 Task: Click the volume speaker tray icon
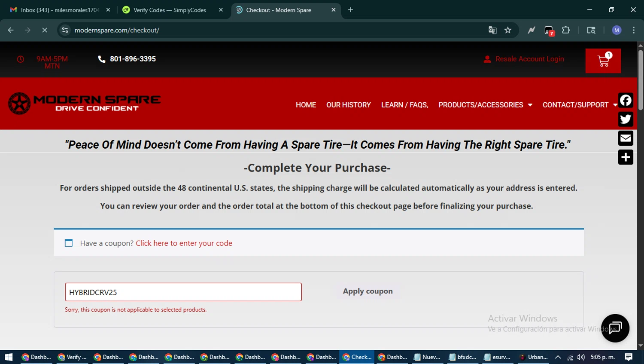(x=581, y=357)
